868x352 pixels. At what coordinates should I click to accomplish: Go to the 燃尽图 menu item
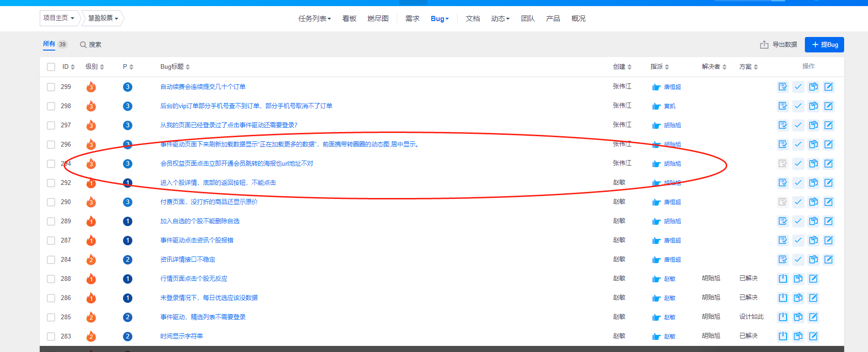click(x=378, y=19)
